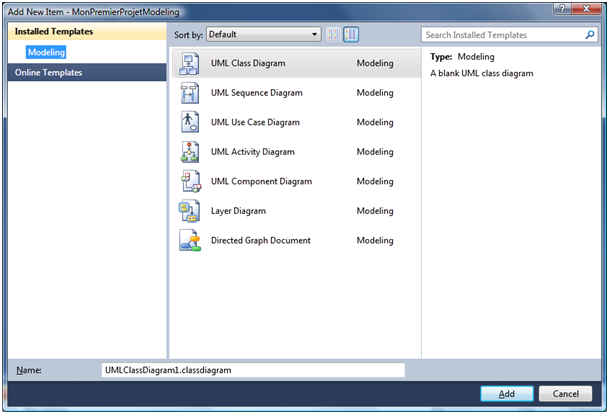Select the UML Component Diagram icon
The image size is (609, 414).
click(189, 181)
